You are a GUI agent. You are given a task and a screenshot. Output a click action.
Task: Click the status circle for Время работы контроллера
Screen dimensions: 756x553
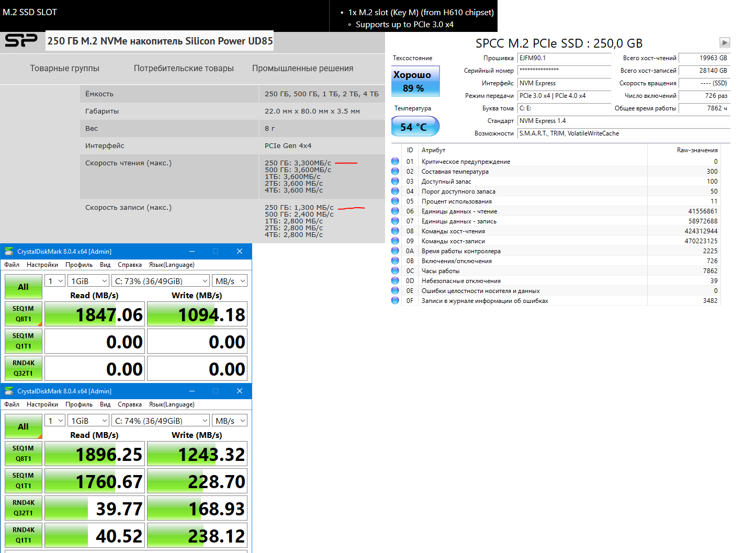click(x=395, y=251)
